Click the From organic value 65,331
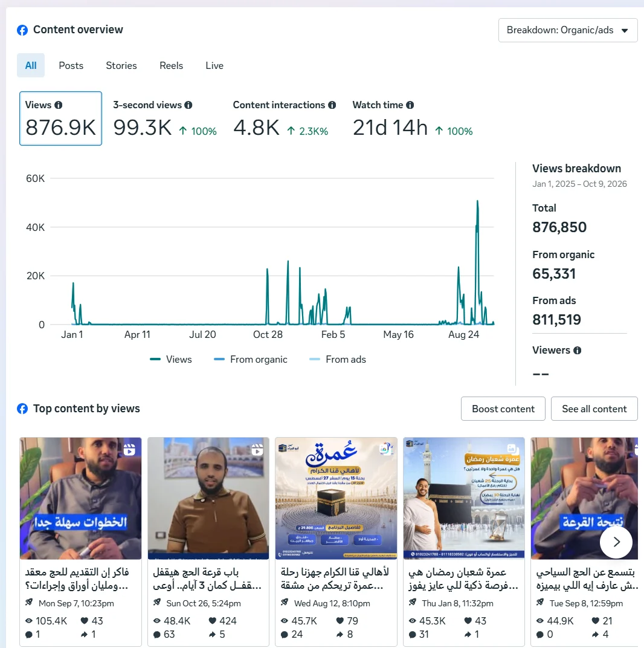The width and height of the screenshot is (644, 648). click(554, 274)
